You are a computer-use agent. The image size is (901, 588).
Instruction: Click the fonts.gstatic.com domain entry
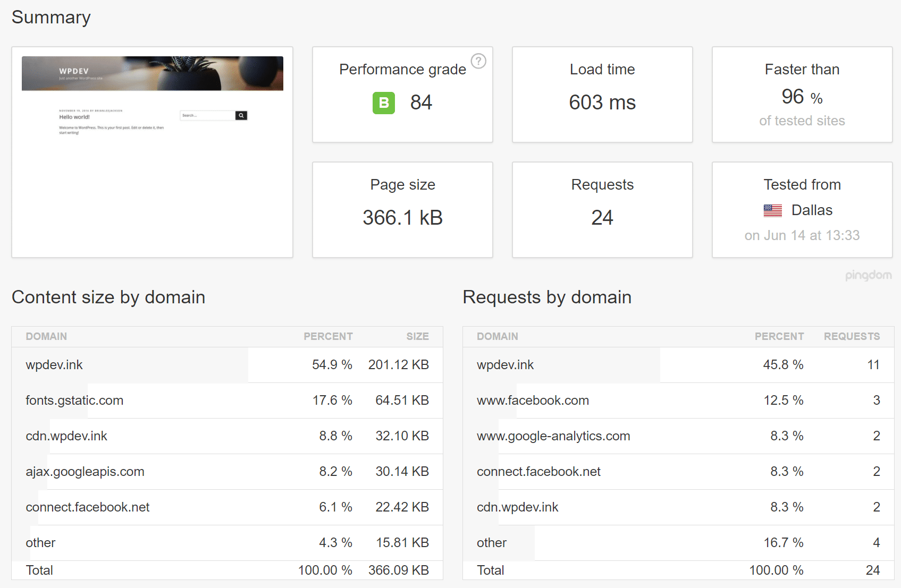click(x=74, y=400)
